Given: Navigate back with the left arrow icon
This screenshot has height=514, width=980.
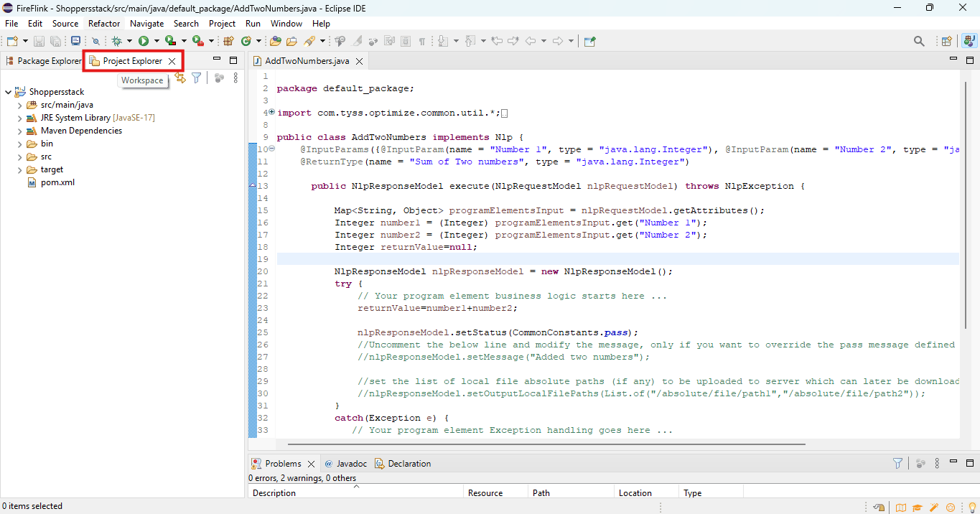Looking at the screenshot, I should pos(531,42).
